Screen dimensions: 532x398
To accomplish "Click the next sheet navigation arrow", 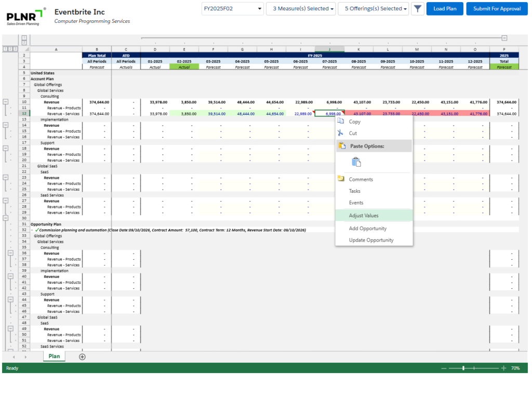I will point(25,357).
